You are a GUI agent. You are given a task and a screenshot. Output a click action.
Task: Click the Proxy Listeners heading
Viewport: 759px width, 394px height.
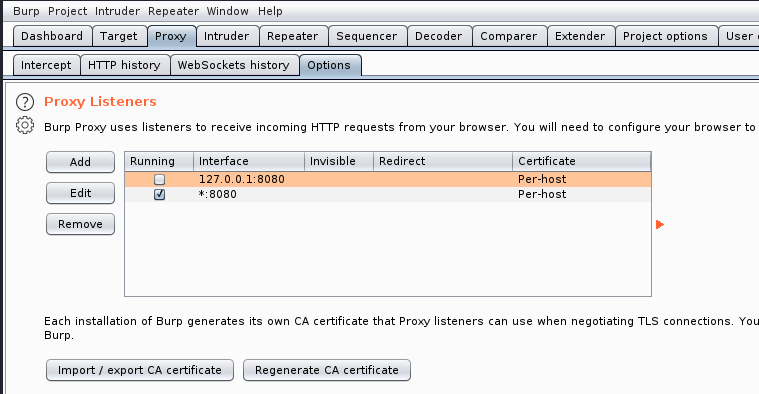point(100,102)
